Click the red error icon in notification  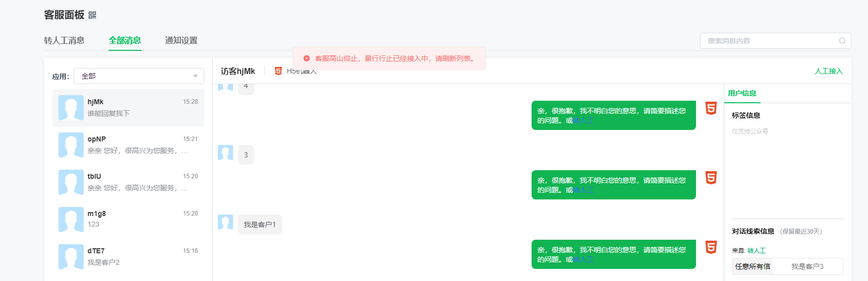(306, 58)
